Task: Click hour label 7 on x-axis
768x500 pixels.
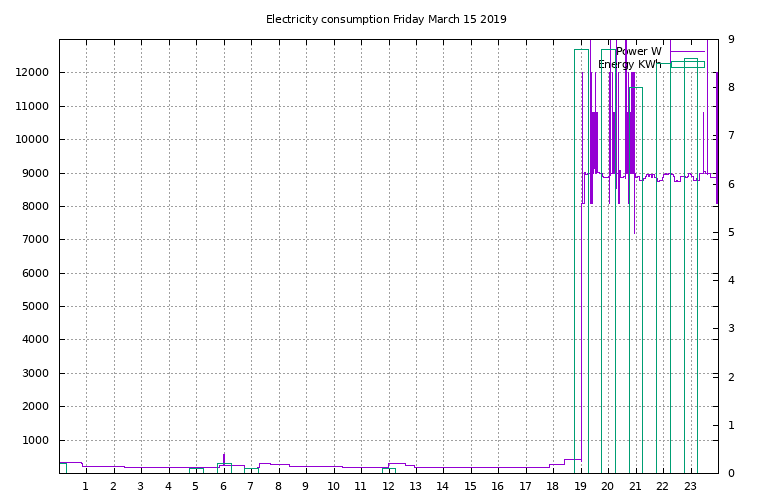Action: click(x=250, y=486)
